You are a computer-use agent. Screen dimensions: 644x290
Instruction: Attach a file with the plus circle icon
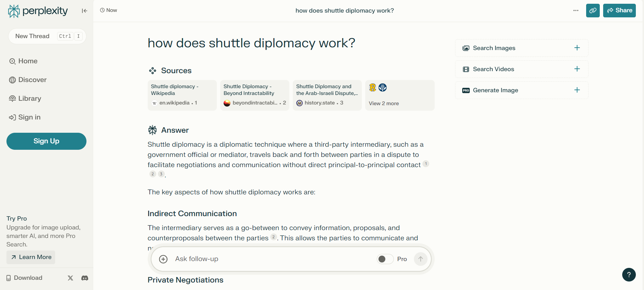[x=163, y=259]
